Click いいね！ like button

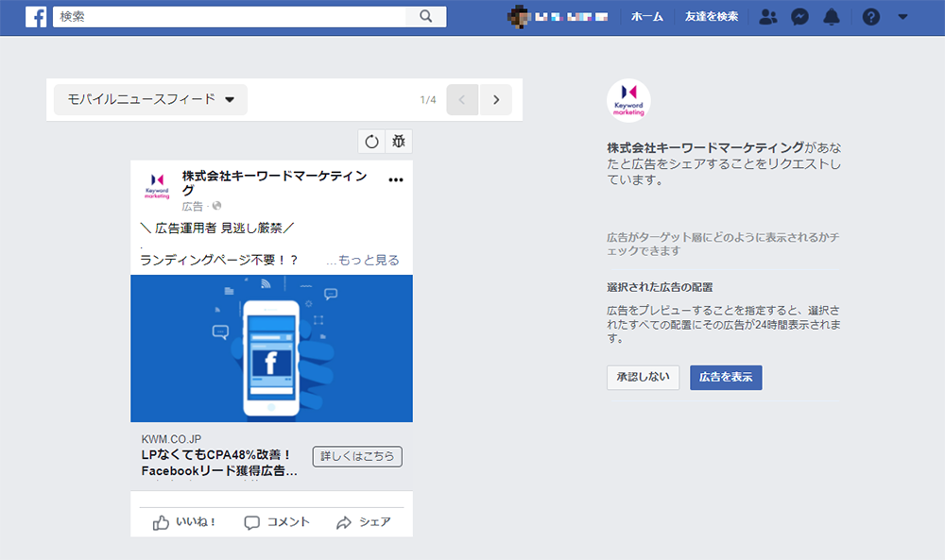click(184, 522)
